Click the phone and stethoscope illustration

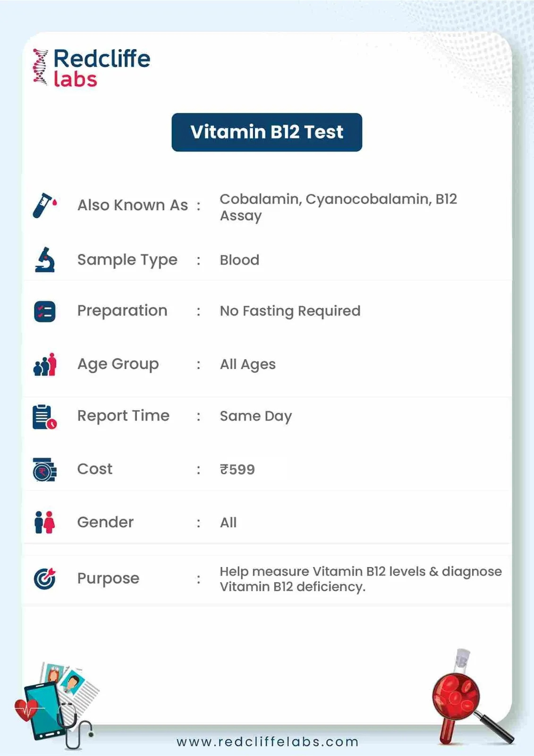pyautogui.click(x=57, y=704)
